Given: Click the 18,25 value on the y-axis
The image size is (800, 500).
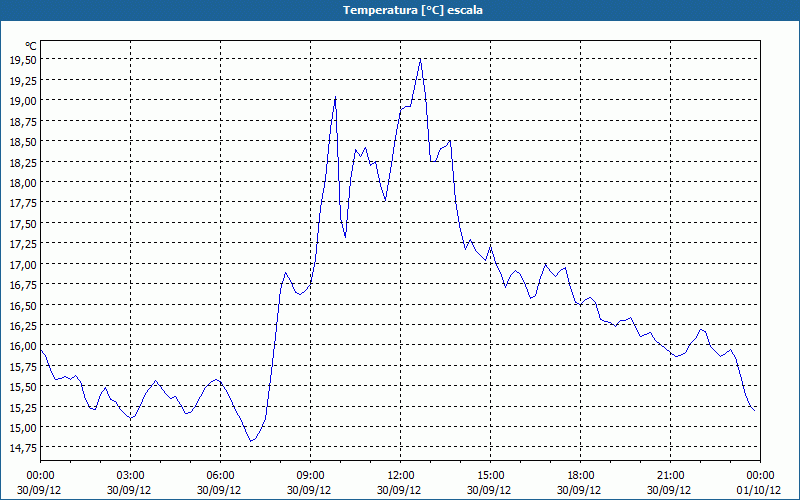Looking at the screenshot, I should 23,162.
